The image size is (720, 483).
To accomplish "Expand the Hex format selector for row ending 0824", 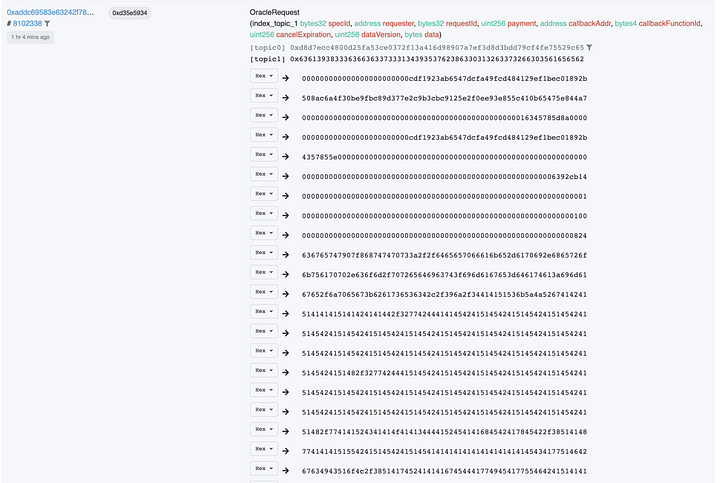I will (x=263, y=234).
